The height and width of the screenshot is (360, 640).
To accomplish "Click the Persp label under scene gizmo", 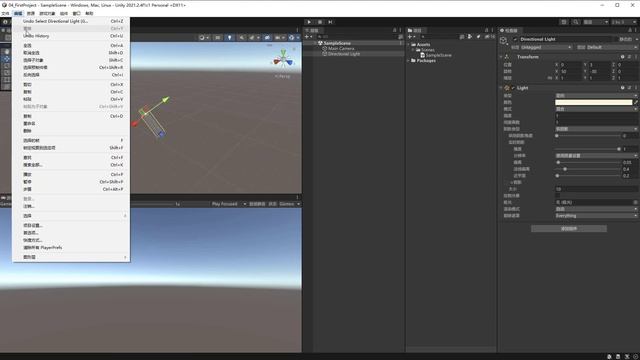I will 282,76.
